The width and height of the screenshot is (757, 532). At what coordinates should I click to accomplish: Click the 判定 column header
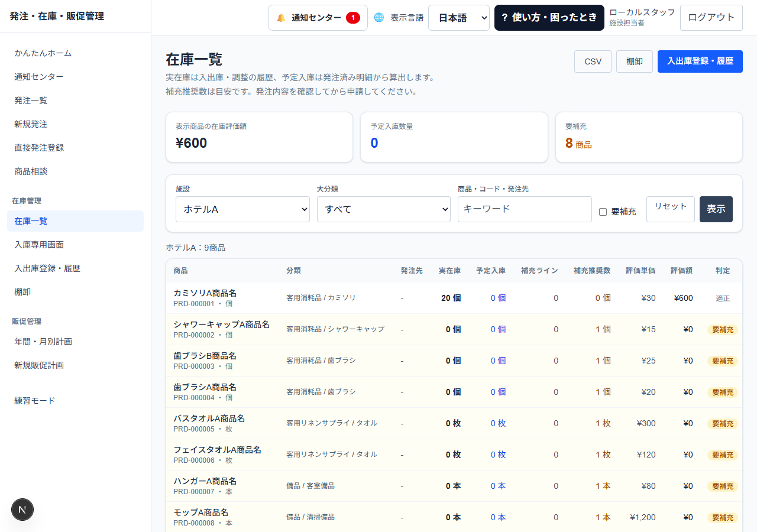click(723, 271)
